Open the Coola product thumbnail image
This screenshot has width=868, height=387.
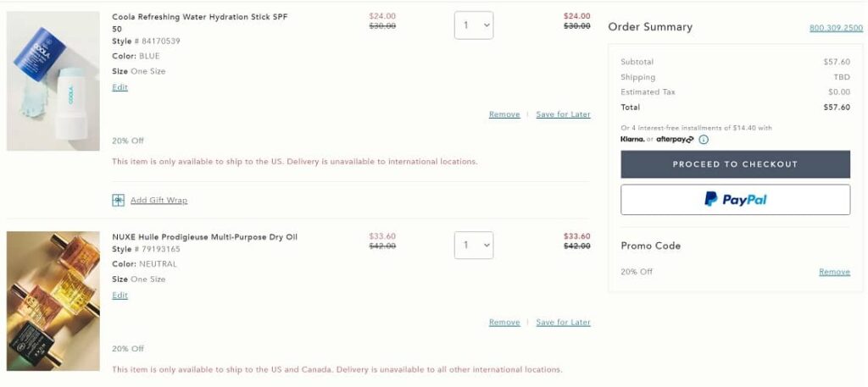point(53,81)
